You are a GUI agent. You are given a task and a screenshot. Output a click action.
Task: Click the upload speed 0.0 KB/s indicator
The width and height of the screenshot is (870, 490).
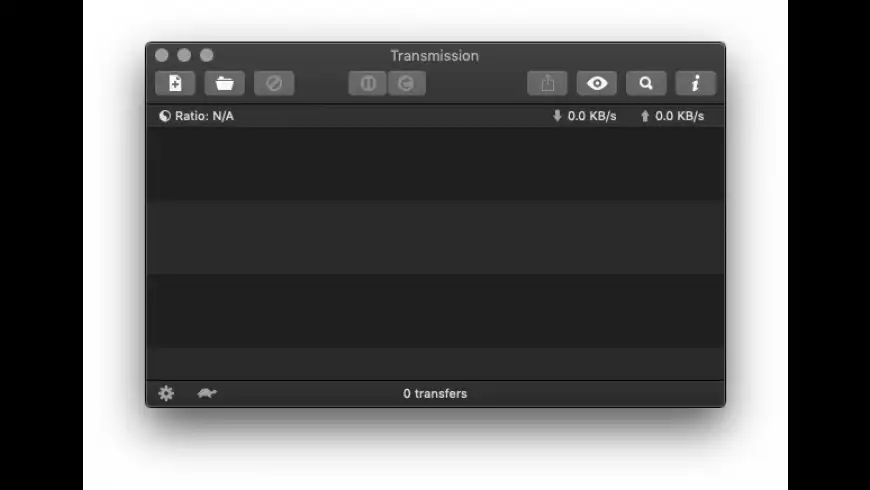click(x=672, y=116)
